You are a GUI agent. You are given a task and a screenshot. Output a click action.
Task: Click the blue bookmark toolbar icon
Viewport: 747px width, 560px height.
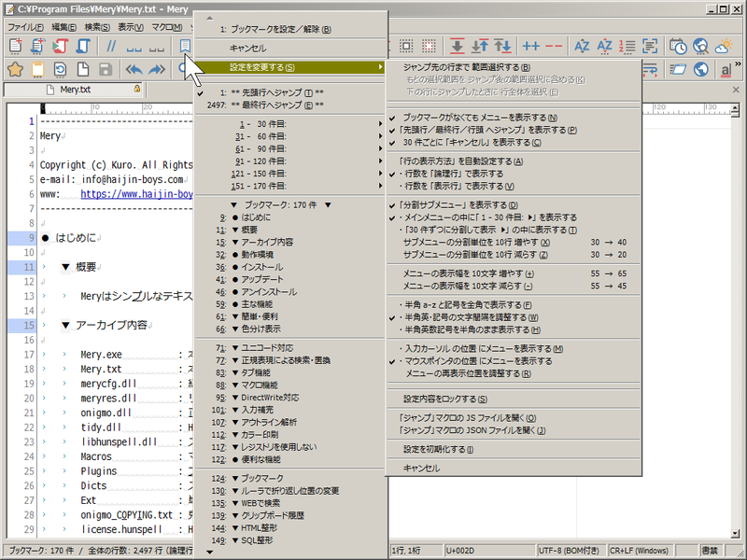point(185,46)
